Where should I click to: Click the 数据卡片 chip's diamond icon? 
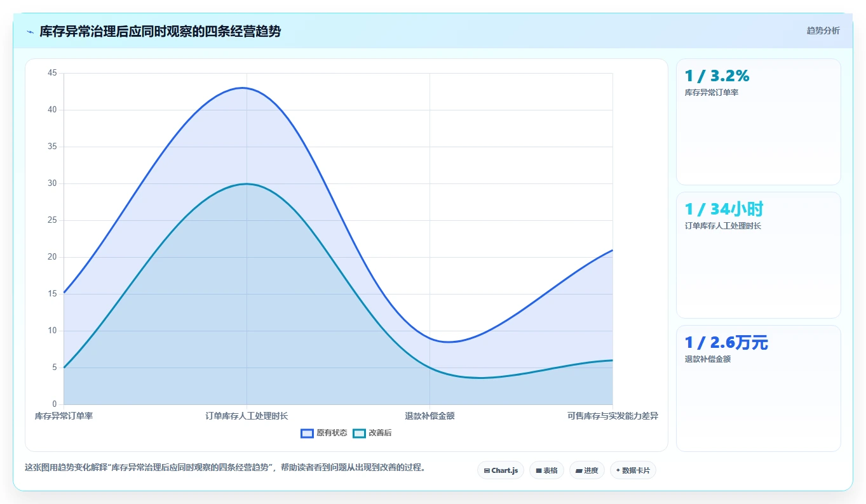click(x=618, y=470)
